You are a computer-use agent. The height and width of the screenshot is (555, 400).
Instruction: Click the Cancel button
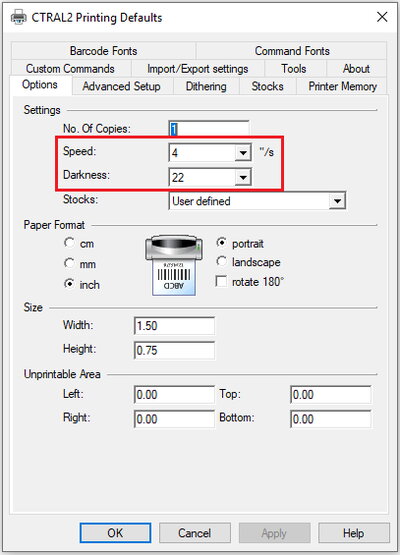point(195,533)
